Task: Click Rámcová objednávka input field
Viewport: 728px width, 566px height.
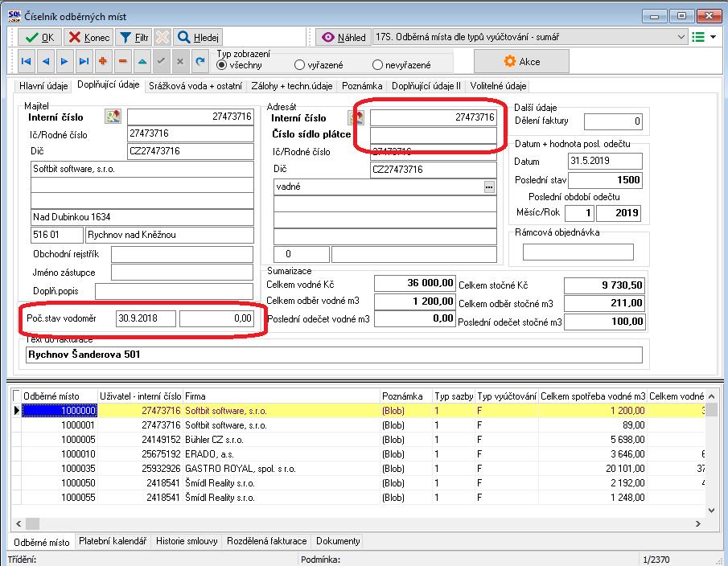Action: [578, 252]
